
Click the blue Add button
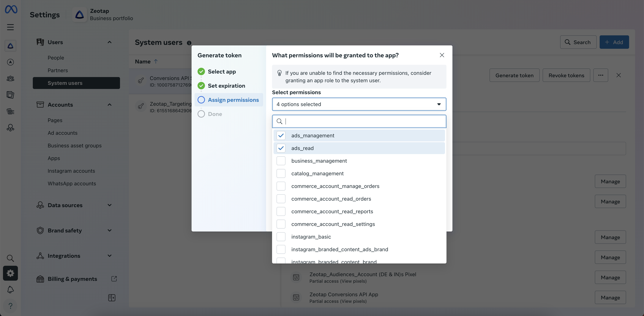(x=614, y=42)
